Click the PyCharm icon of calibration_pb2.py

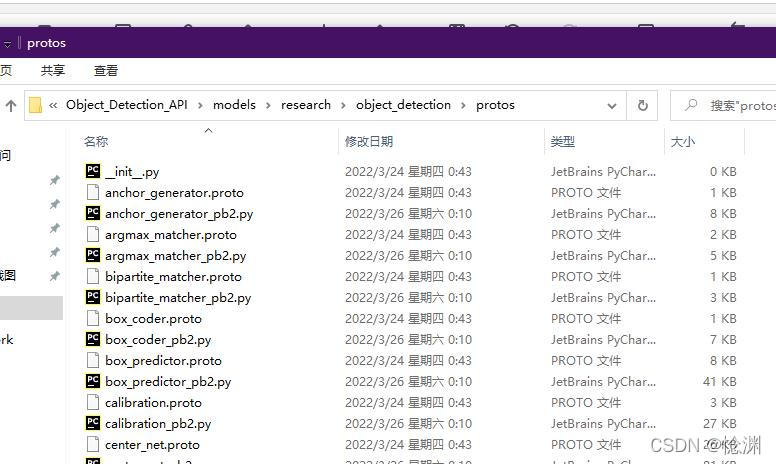tap(93, 423)
